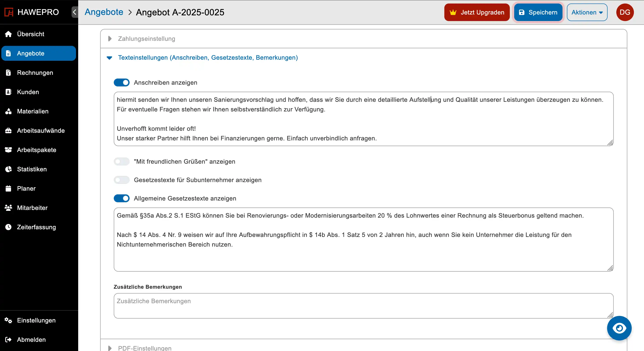
Task: Open Arbeitsaufwände in the sidebar
Action: click(x=38, y=131)
